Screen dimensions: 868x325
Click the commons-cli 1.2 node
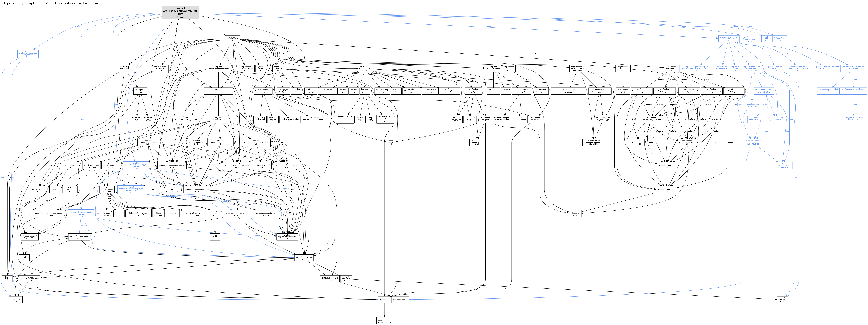tap(16, 299)
